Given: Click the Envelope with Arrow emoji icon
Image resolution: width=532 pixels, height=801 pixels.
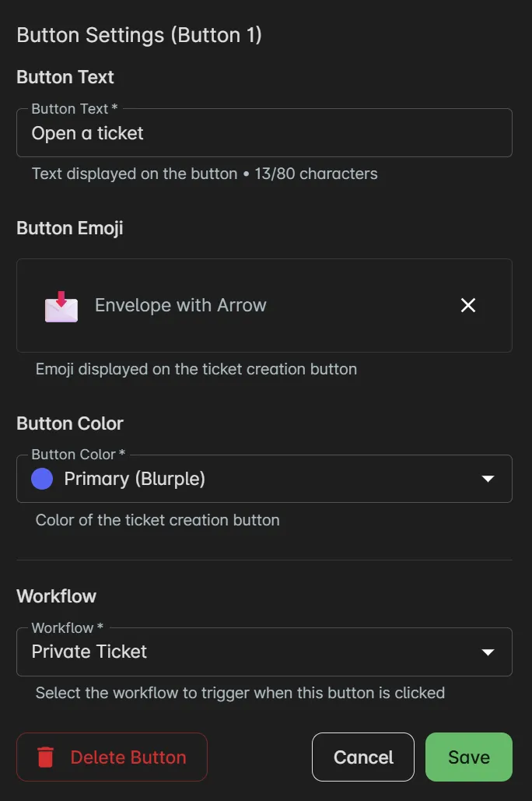Looking at the screenshot, I should tap(61, 305).
